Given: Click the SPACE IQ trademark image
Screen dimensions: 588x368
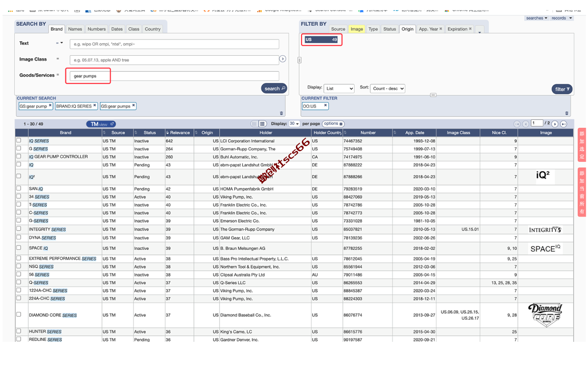Looking at the screenshot, I should pos(545,248).
